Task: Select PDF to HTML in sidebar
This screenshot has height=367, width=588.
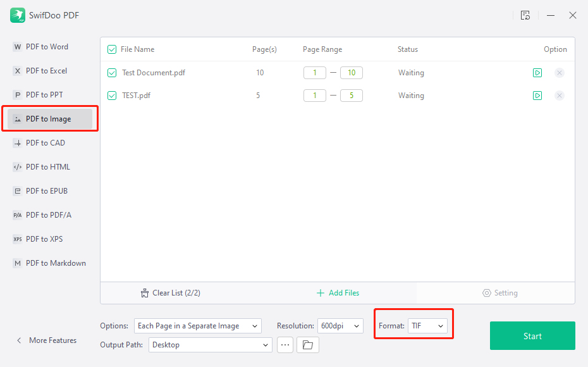Action: pos(48,167)
